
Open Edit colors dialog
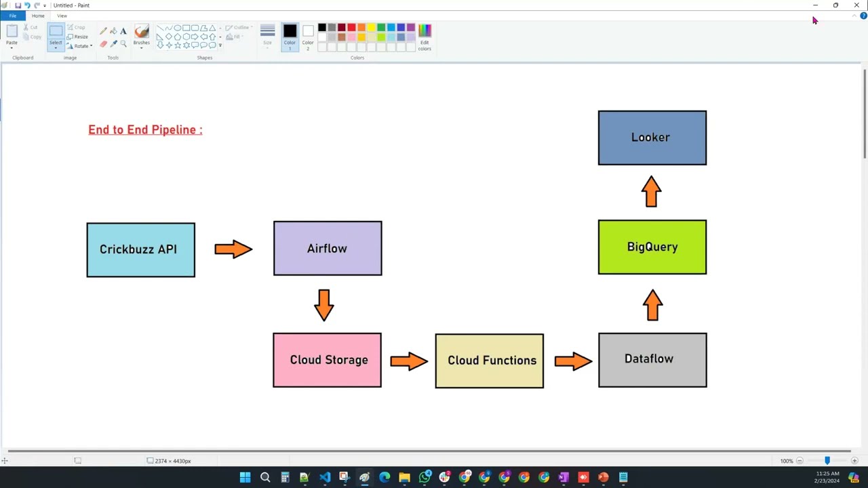425,37
